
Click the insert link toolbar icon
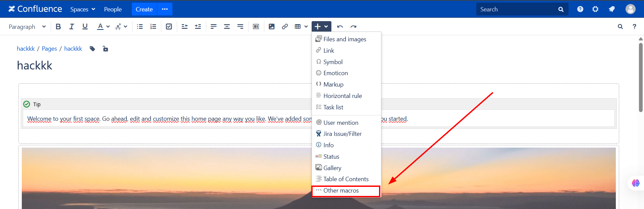tap(285, 27)
